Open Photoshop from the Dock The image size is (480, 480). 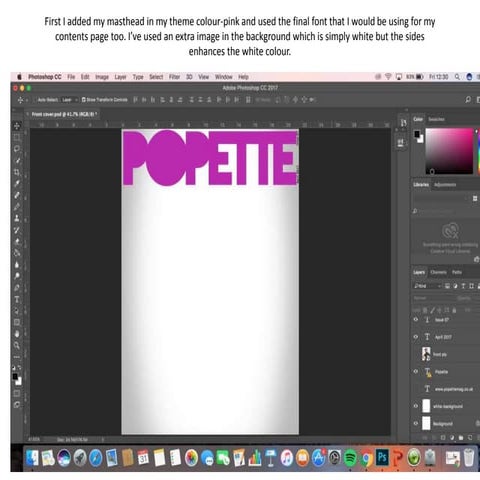(382, 457)
